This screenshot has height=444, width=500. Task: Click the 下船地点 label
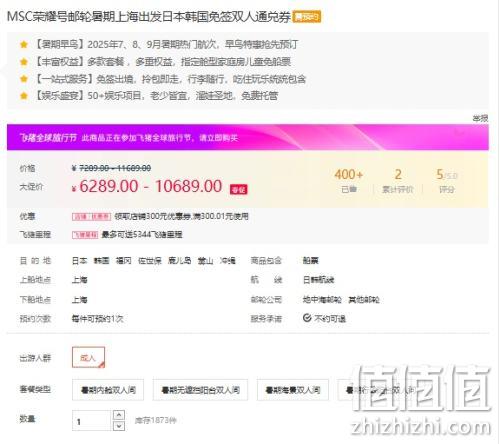coord(35,300)
